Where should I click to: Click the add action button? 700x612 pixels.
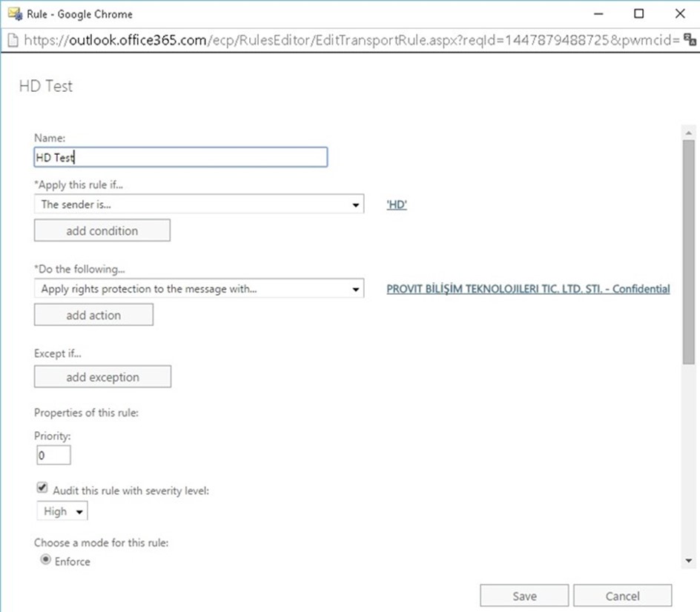93,315
